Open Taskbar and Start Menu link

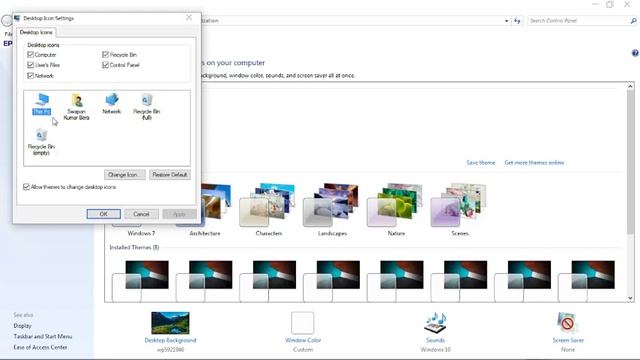pos(43,336)
